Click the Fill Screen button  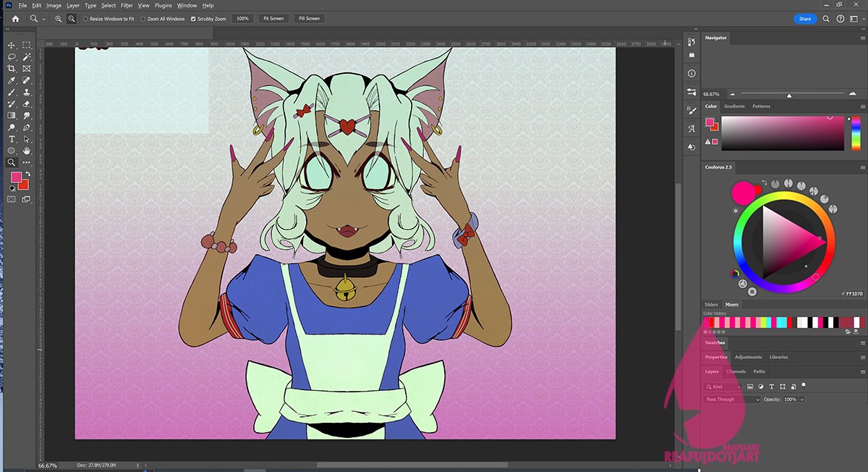(x=309, y=18)
